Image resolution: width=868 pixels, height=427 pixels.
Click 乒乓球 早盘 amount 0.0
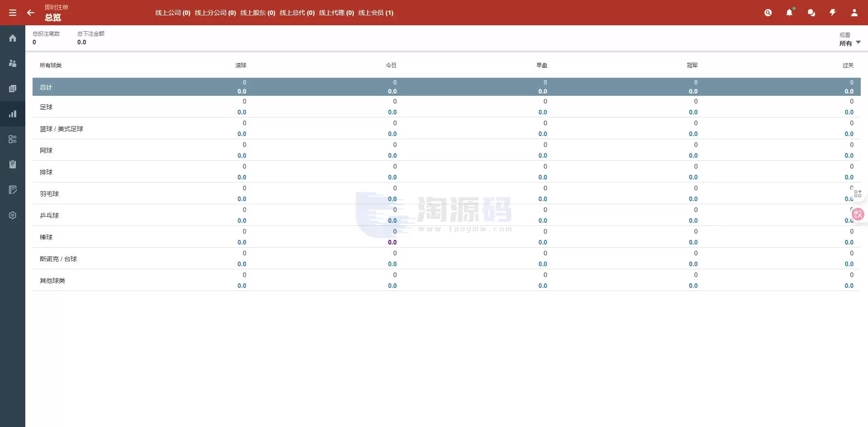point(542,221)
